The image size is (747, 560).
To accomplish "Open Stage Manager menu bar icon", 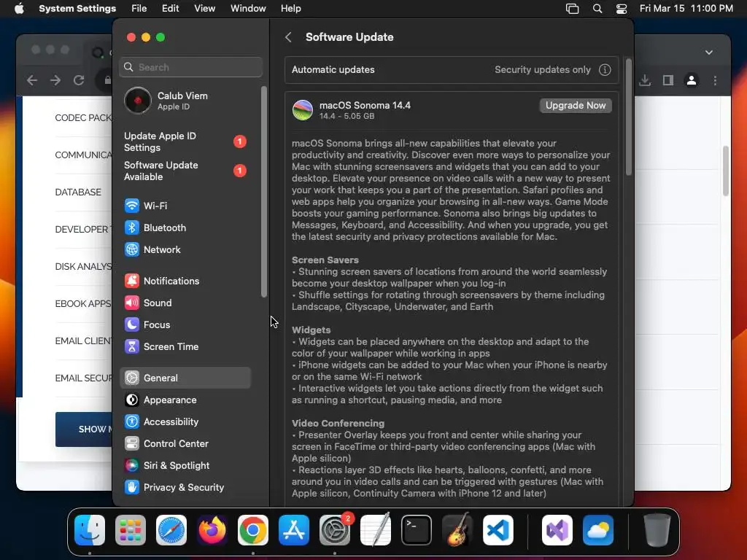I will click(572, 9).
